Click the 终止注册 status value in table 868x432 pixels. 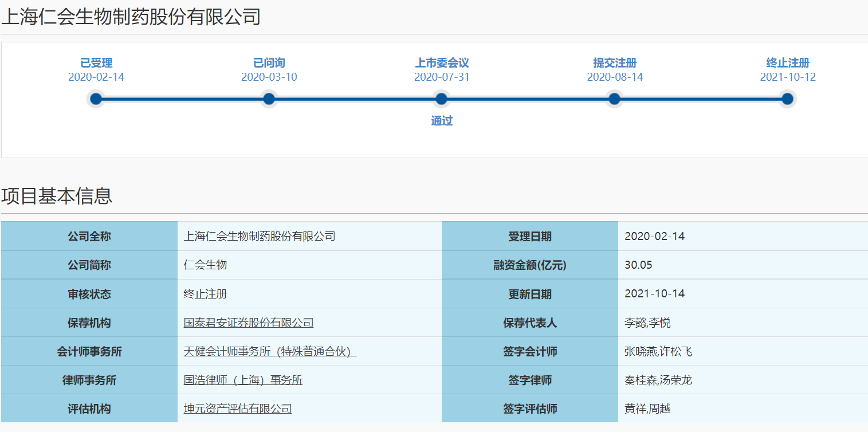point(205,294)
